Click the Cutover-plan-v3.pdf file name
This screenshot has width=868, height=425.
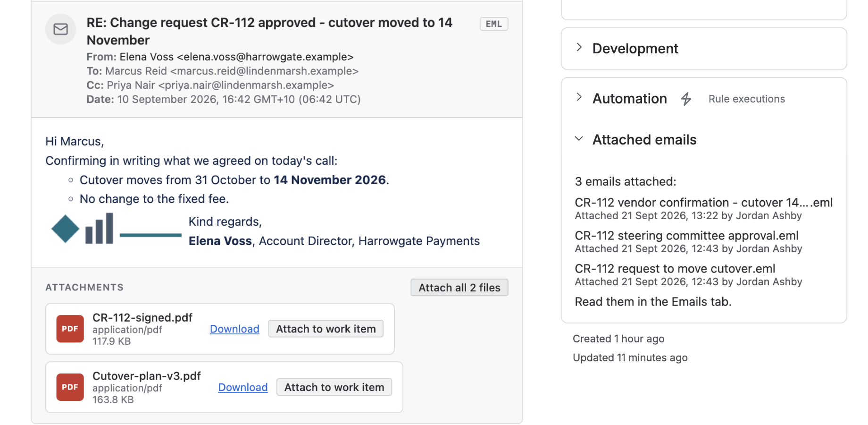pos(147,376)
